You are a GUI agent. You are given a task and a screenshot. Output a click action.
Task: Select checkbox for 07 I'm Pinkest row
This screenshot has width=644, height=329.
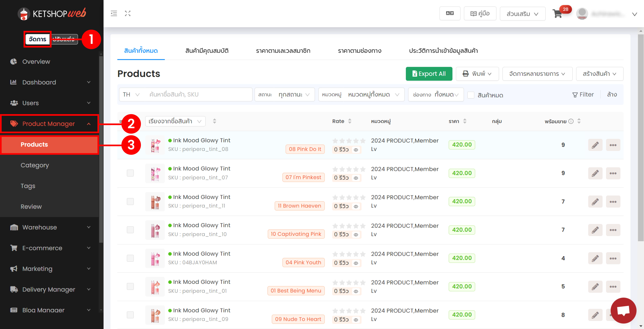[130, 173]
